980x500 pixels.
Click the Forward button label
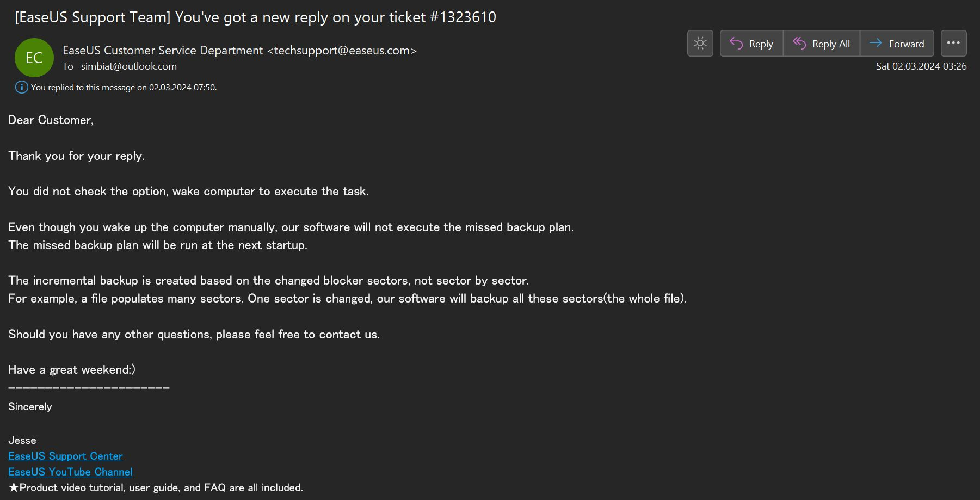907,44
